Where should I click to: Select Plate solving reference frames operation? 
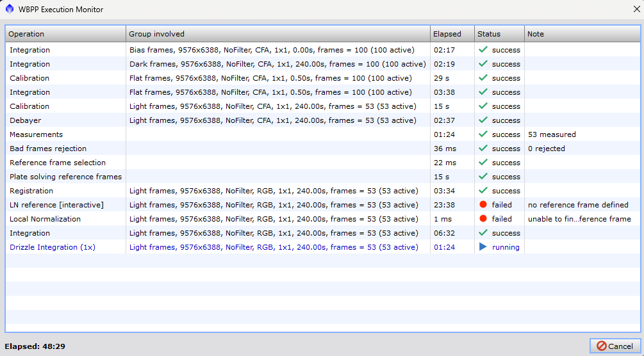pyautogui.click(x=66, y=177)
